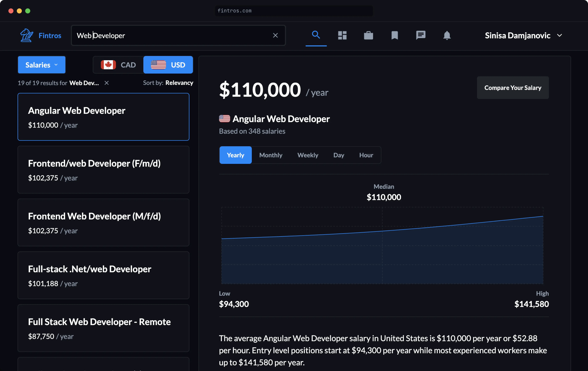Remove the Web Dev... results filter
Image resolution: width=588 pixels, height=371 pixels.
tap(106, 83)
